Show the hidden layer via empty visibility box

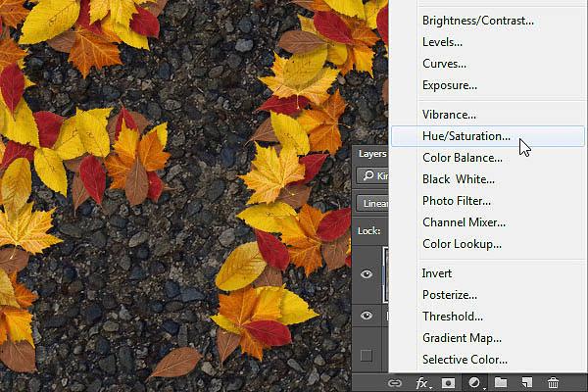pyautogui.click(x=367, y=355)
